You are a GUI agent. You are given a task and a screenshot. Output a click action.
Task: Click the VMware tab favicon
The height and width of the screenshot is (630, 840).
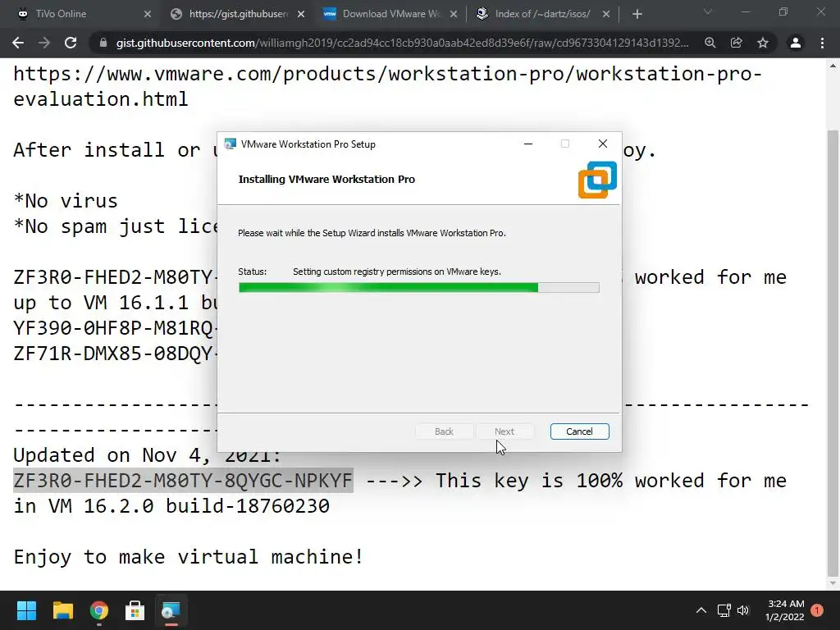click(x=330, y=14)
